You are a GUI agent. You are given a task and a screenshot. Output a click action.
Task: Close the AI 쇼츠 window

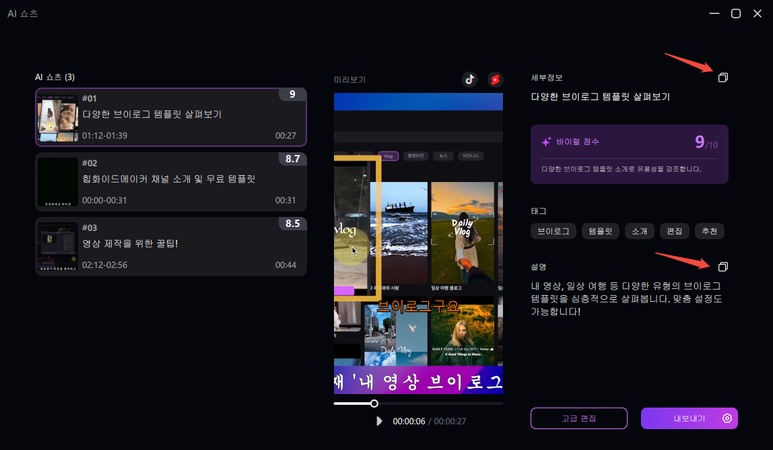(757, 13)
